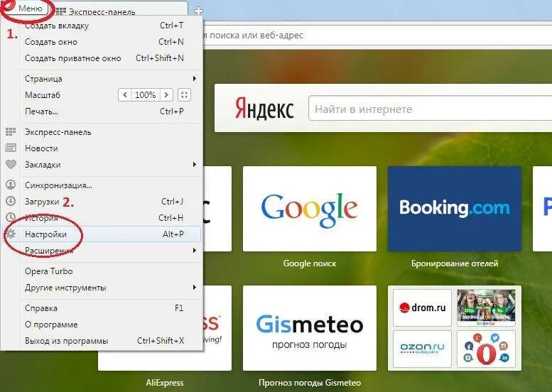Click the heart bookmarks icon
This screenshot has height=392, width=552.
(x=11, y=164)
